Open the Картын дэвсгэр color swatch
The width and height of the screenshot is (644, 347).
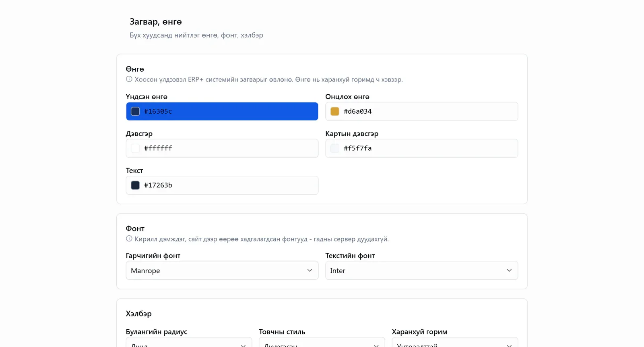(335, 148)
